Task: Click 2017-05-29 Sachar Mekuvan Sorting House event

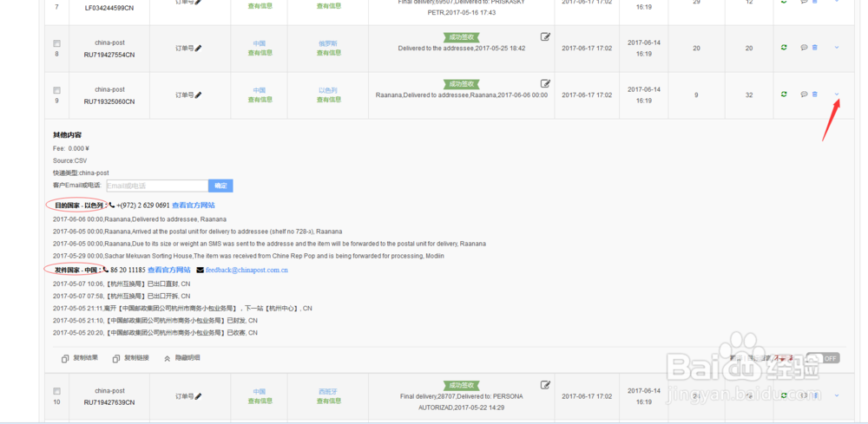Action: tap(248, 256)
